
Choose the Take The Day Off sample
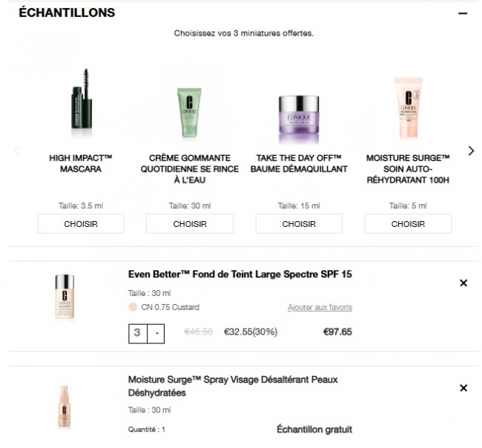point(299,224)
